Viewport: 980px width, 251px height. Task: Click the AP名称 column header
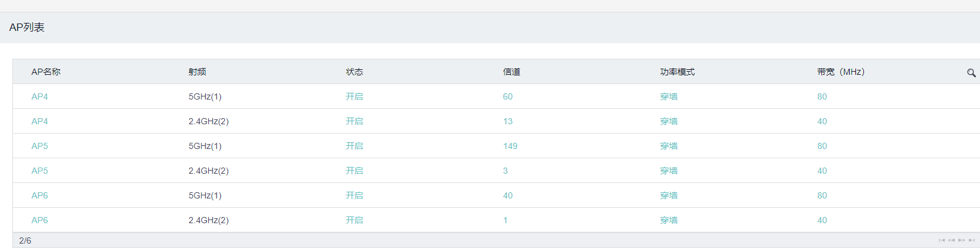click(46, 72)
